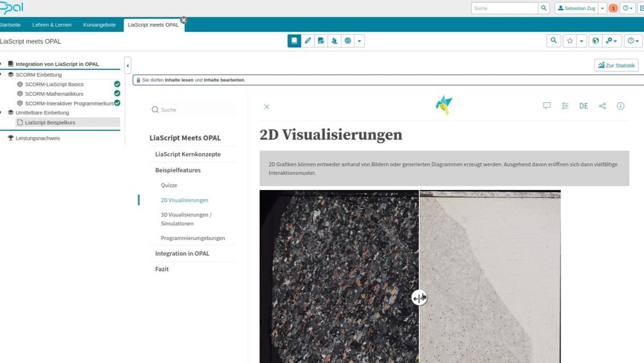The width and height of the screenshot is (644, 363).
Task: Open the Sebastian Zug user dropdown arrow
Action: pos(602,8)
